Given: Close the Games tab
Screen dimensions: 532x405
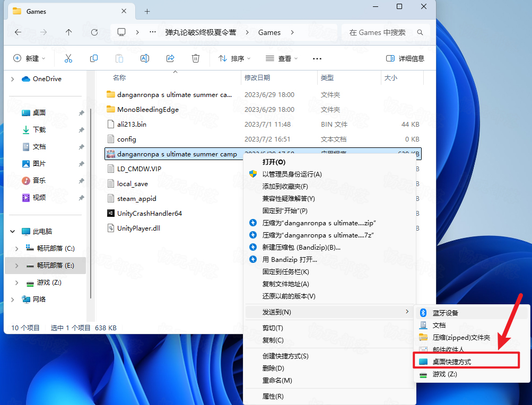Looking at the screenshot, I should [x=124, y=11].
